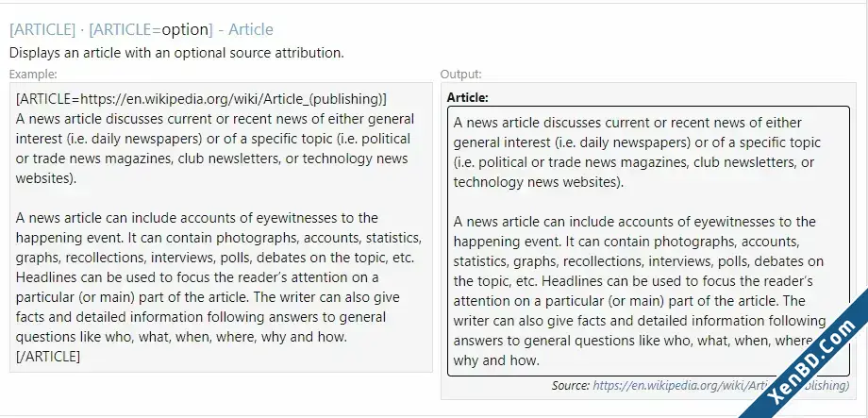This screenshot has height=418, width=868.
Task: Click the description "Displays an article with an optional source attribution"
Action: (176, 53)
